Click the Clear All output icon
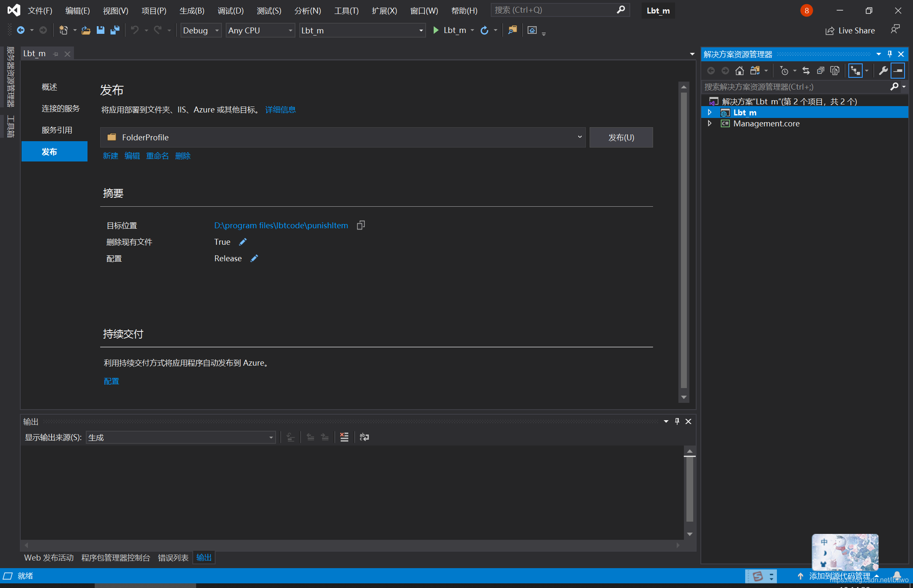Viewport: 913px width, 588px height. pos(344,437)
